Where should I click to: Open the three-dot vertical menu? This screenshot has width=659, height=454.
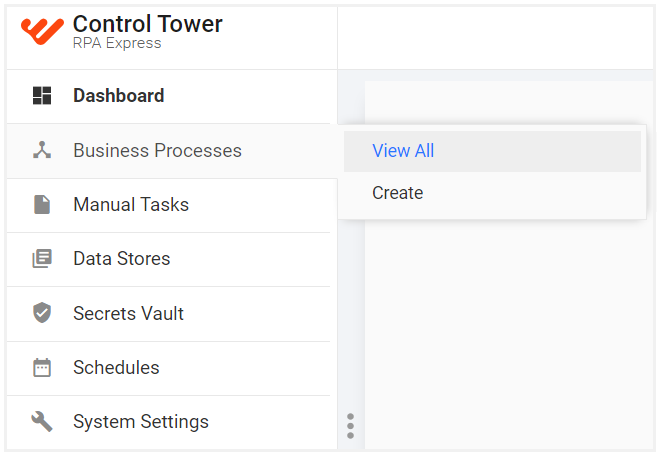[x=351, y=426]
